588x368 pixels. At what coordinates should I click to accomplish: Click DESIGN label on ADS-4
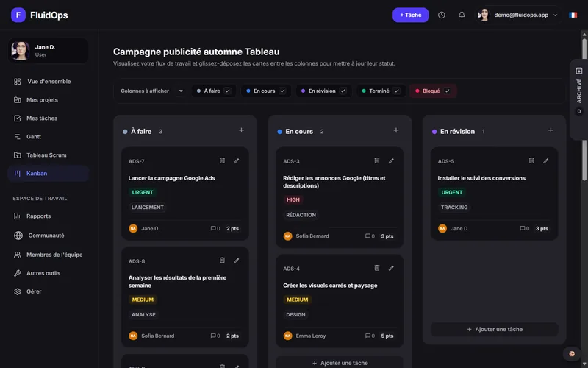295,315
